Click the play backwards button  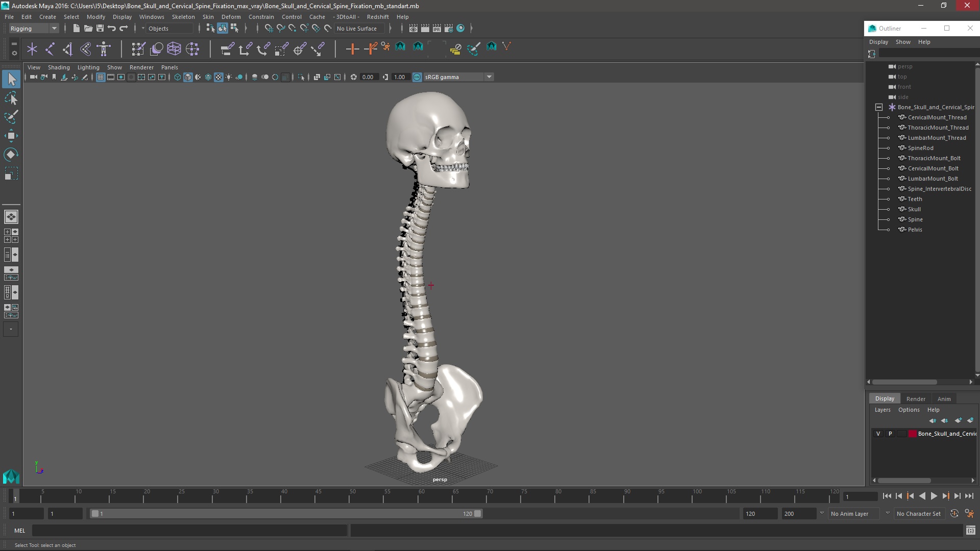coord(922,496)
